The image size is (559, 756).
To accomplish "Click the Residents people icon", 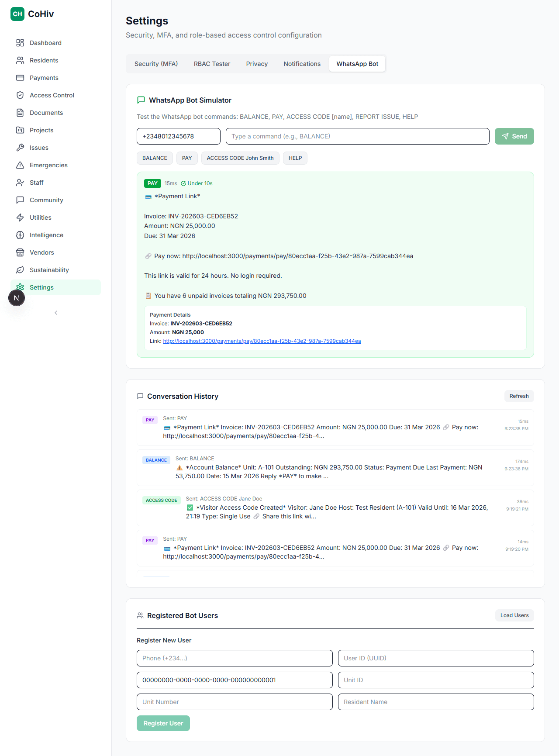I will (20, 60).
